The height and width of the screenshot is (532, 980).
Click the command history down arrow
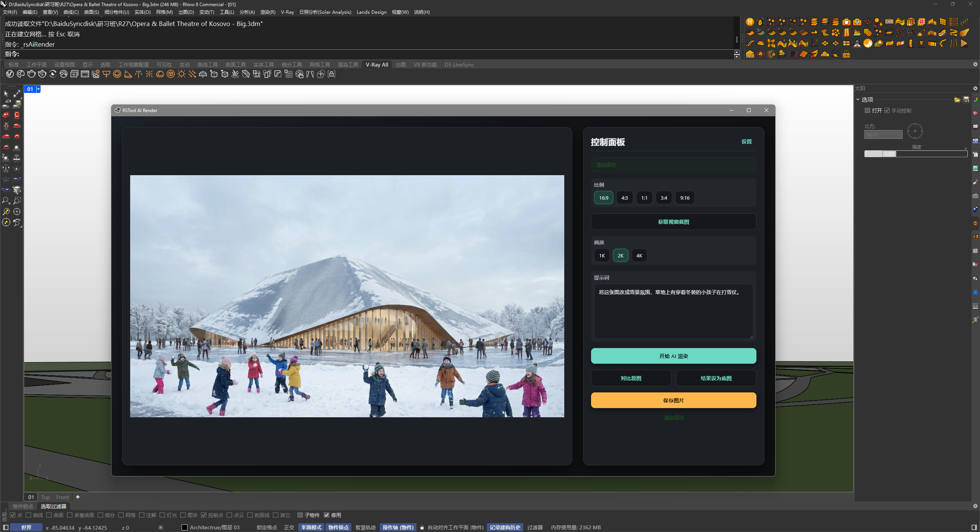tap(737, 57)
